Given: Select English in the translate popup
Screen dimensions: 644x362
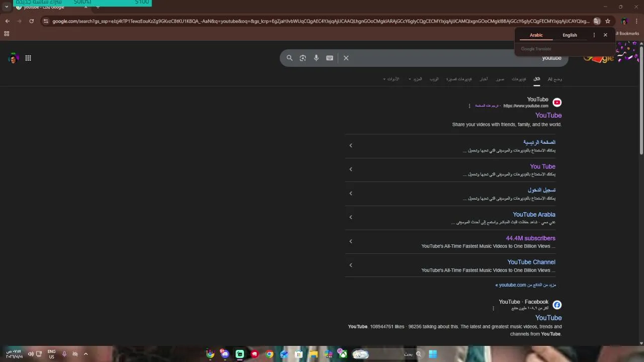Looking at the screenshot, I should pos(570,35).
